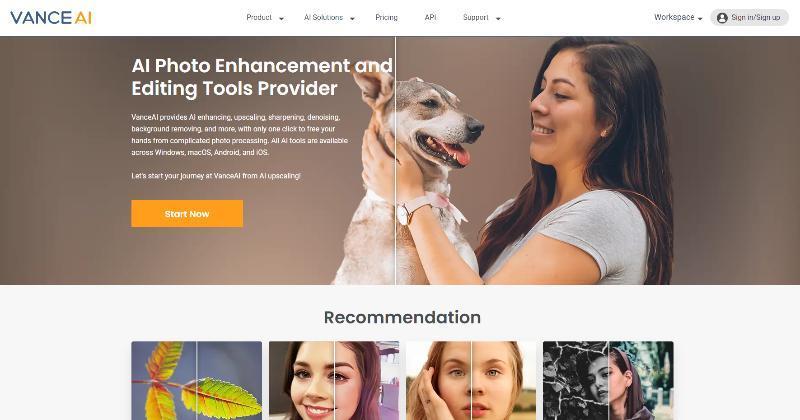The width and height of the screenshot is (800, 420).
Task: Click the user avatar icon in Sign in button
Action: click(x=722, y=18)
